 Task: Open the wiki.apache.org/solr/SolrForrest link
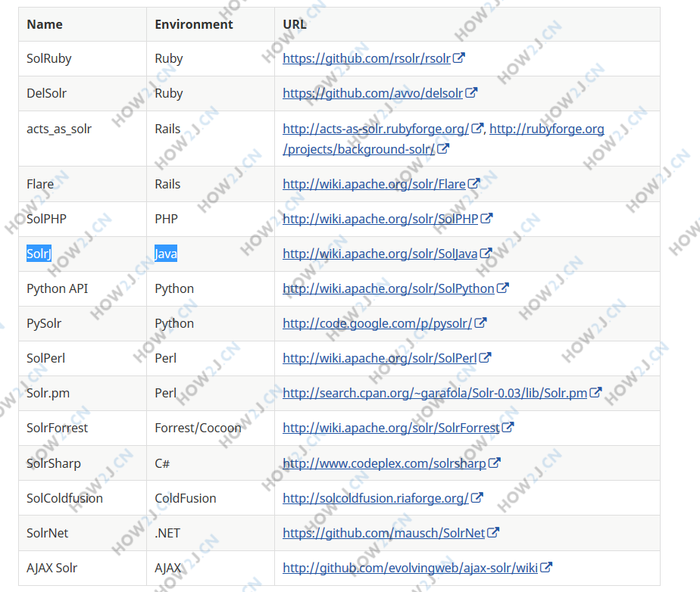click(x=391, y=428)
